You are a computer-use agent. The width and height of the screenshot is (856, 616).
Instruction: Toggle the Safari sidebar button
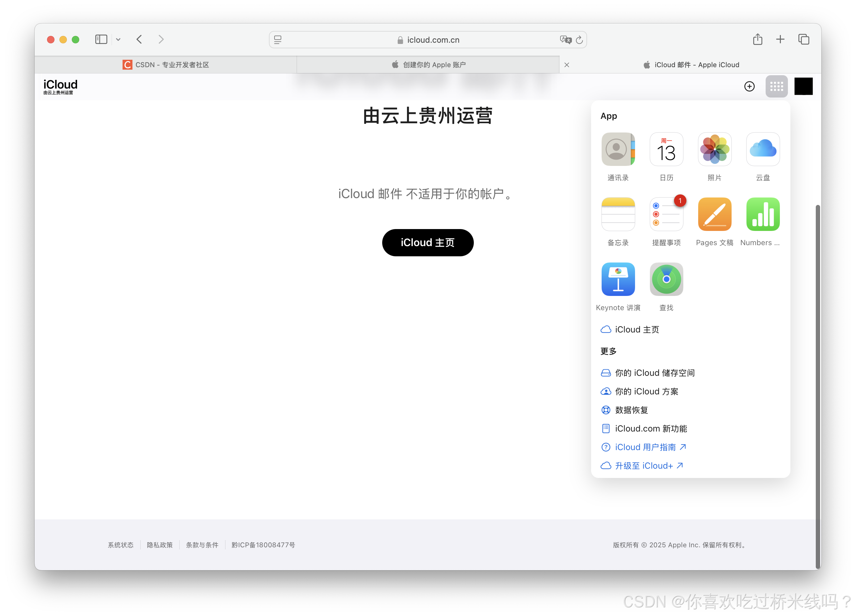pos(101,39)
